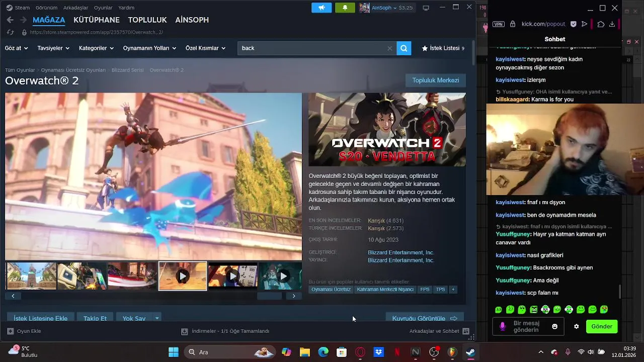Open File Explorer from the taskbar
The height and width of the screenshot is (362, 644).
click(305, 352)
